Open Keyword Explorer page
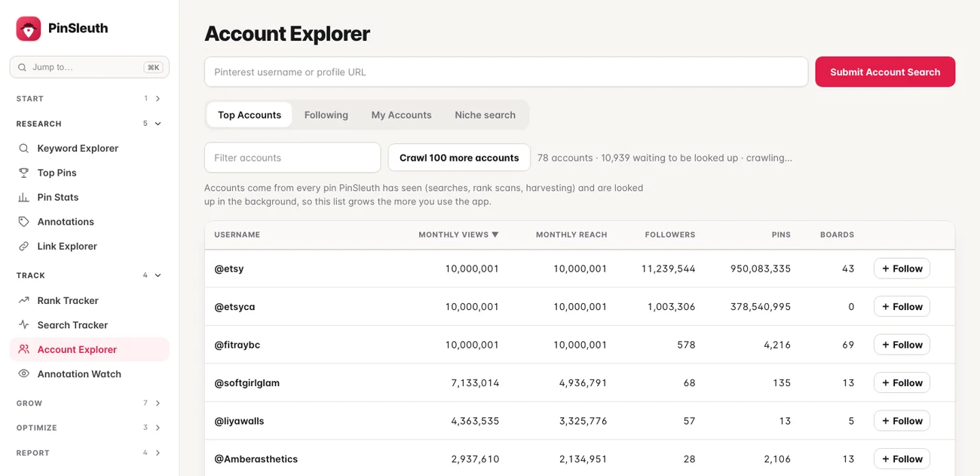980x476 pixels. click(x=89, y=149)
